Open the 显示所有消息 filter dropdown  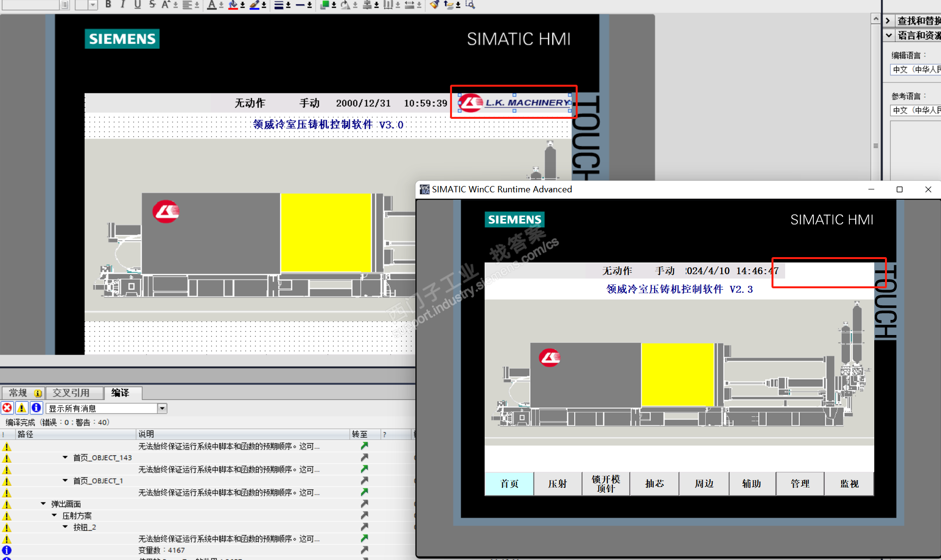[x=162, y=409]
